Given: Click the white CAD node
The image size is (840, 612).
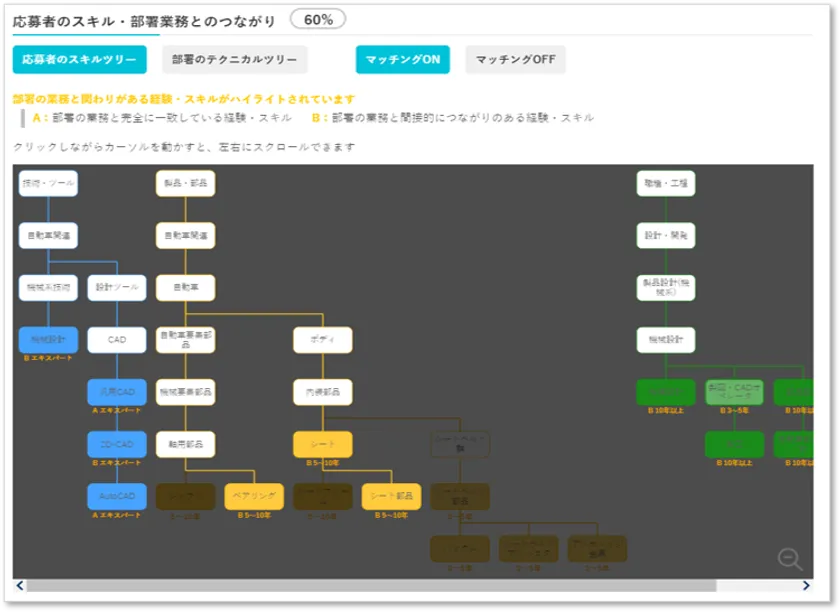Looking at the screenshot, I should point(117,340).
